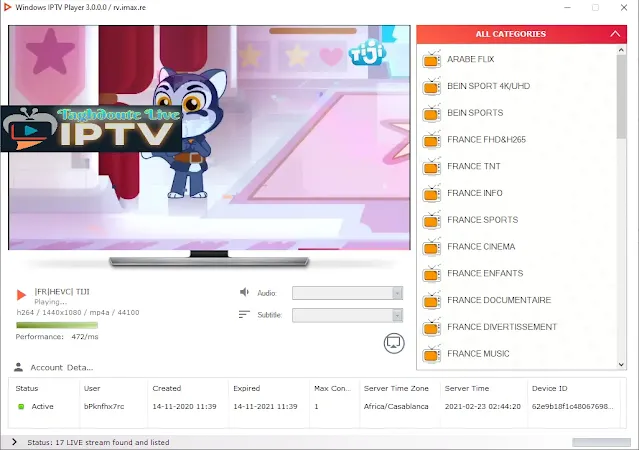Click the Device ID column header
The image size is (639, 450).
[549, 388]
